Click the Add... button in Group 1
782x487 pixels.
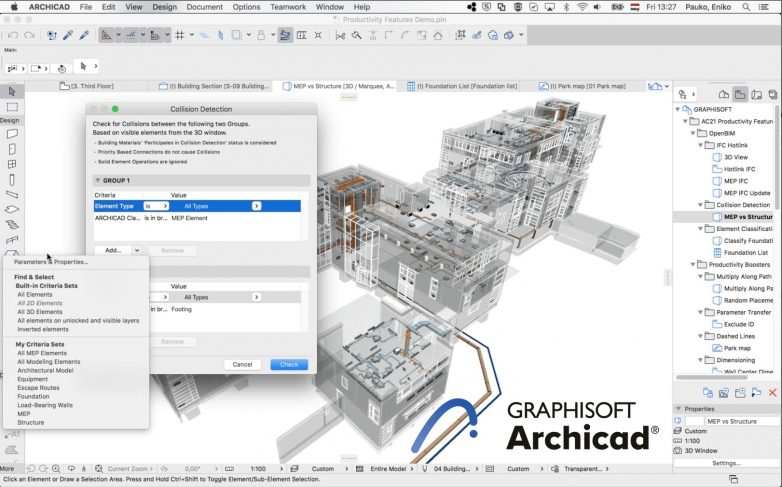pyautogui.click(x=113, y=250)
